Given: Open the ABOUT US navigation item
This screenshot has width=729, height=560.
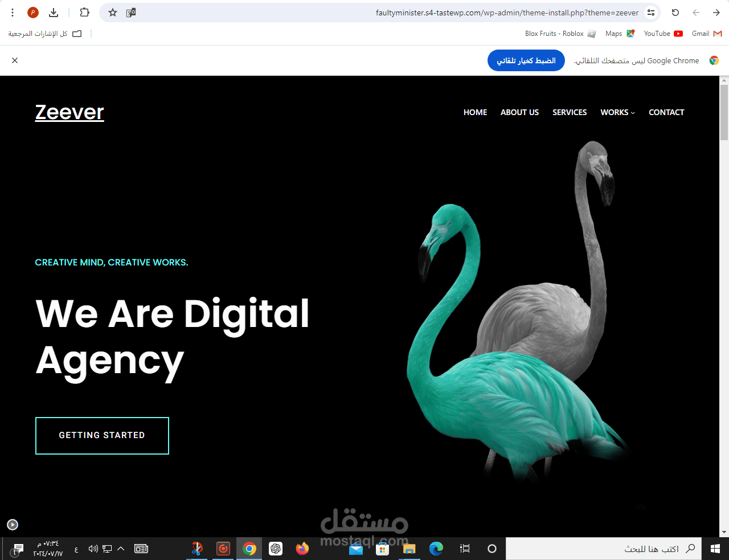Looking at the screenshot, I should (519, 112).
